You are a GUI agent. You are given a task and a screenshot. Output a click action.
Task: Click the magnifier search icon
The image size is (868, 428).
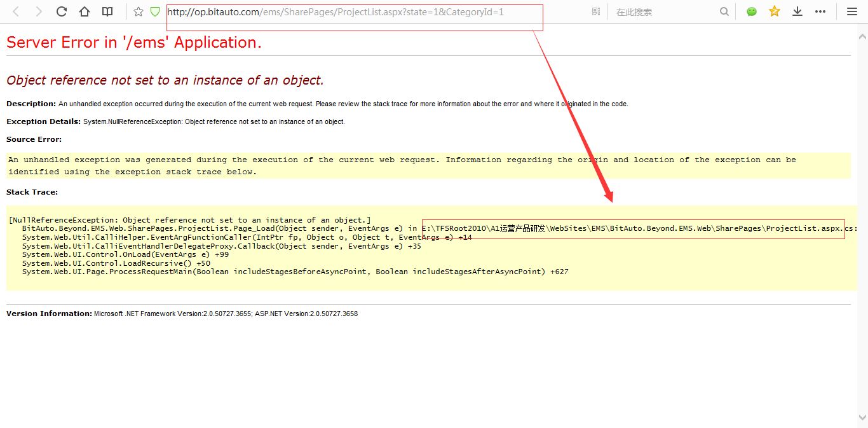coord(724,11)
